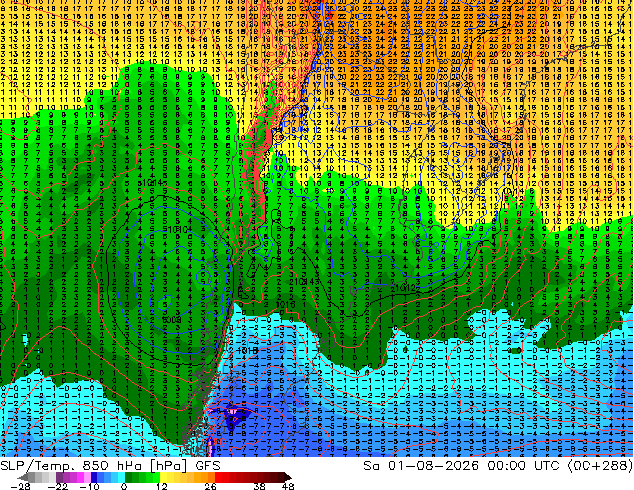This screenshot has width=634, height=490.
Task: Click the 48 legend label
Action: click(x=288, y=486)
